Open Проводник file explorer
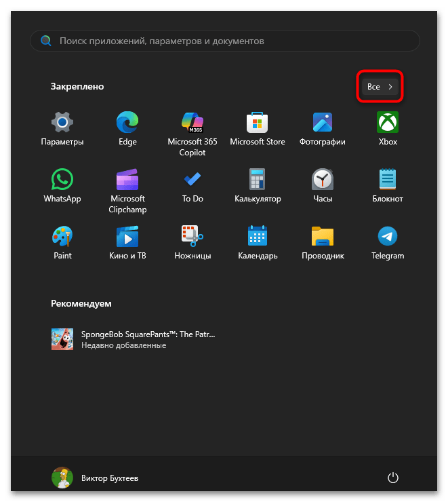The width and height of the screenshot is (448, 502). (x=323, y=243)
